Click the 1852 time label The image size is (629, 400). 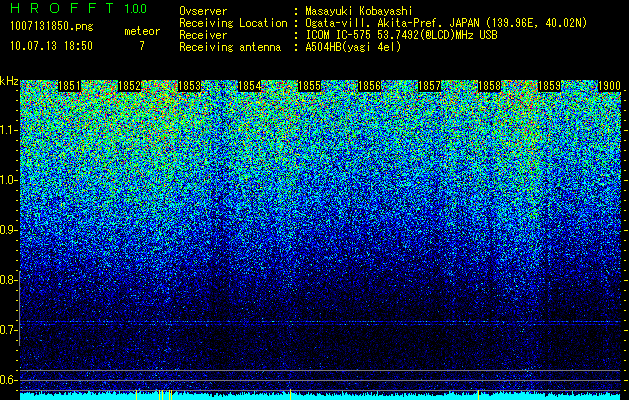point(130,86)
